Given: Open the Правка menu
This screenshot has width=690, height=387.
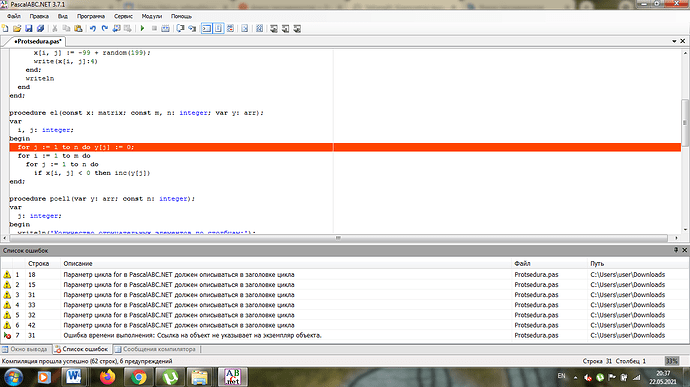Looking at the screenshot, I should click(39, 16).
